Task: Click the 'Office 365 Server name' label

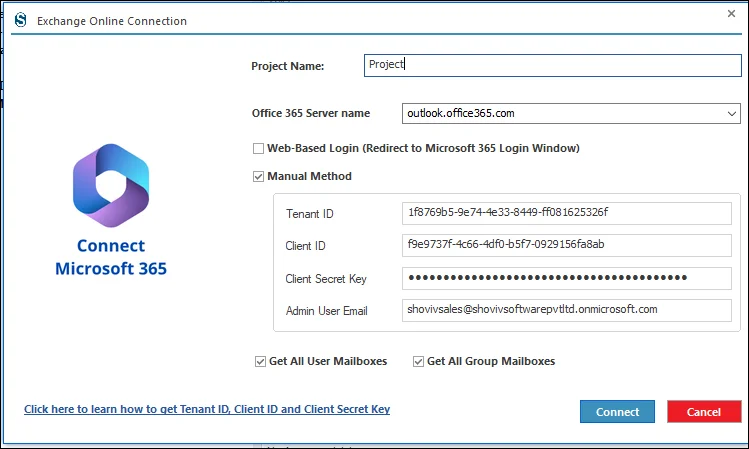Action: pyautogui.click(x=311, y=113)
